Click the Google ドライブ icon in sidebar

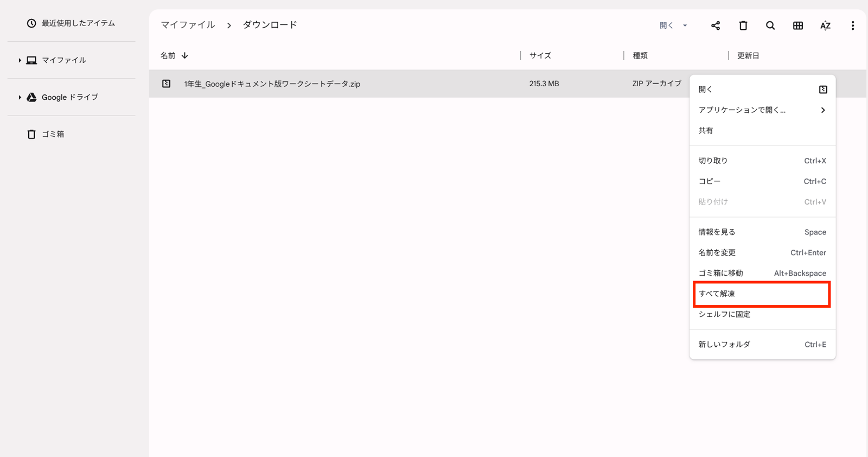point(32,97)
